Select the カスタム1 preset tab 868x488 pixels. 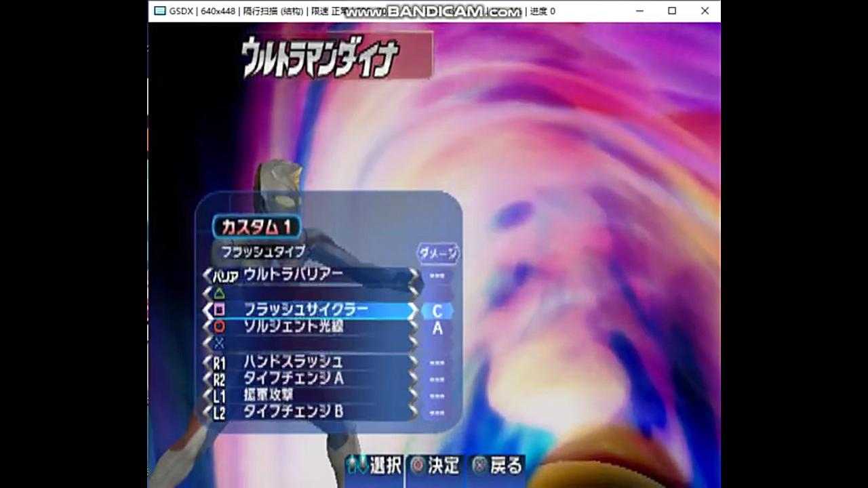(x=256, y=227)
